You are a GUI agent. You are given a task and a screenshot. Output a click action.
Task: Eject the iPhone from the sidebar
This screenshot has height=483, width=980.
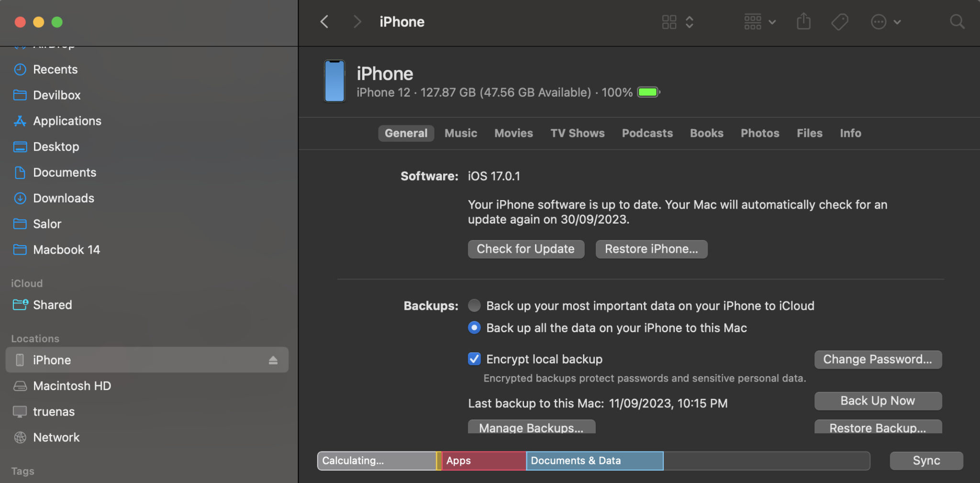(273, 360)
